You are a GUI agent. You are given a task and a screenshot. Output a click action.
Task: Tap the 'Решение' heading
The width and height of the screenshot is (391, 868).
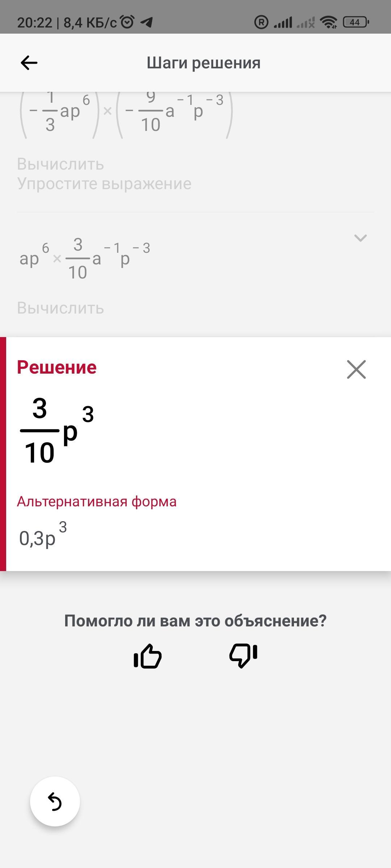tap(57, 367)
